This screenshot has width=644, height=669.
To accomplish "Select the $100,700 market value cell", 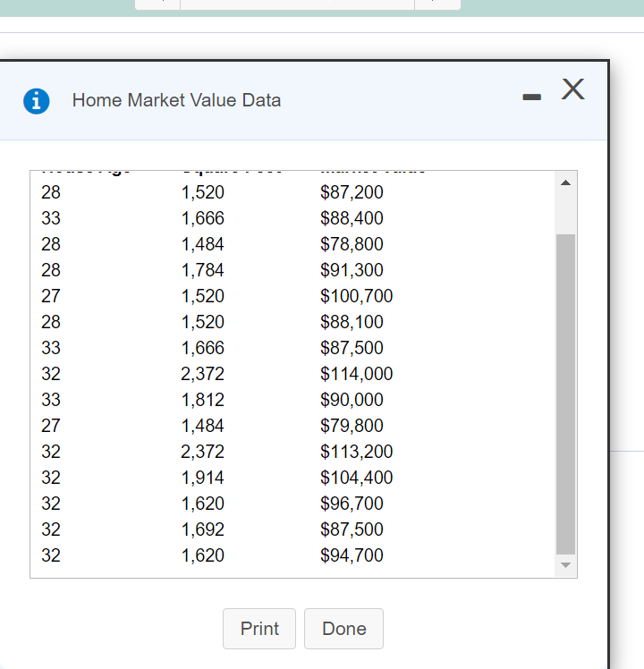I will coord(356,296).
